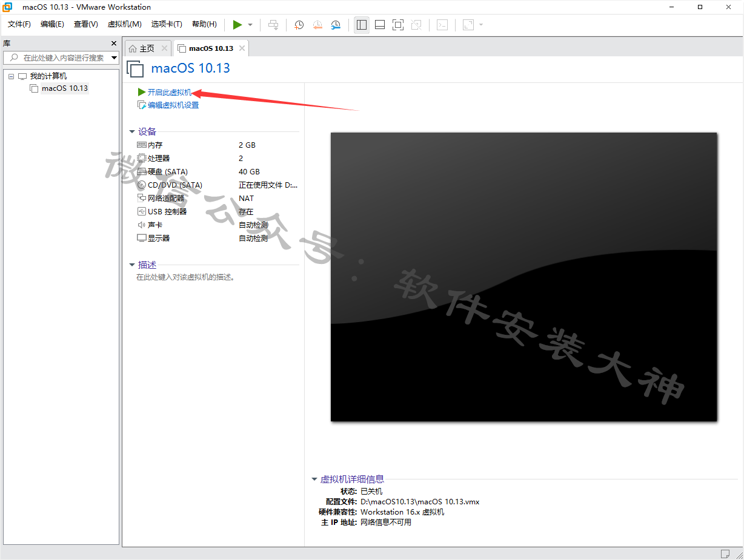This screenshot has width=744, height=560.
Task: Select macOS 10.13 in the library tree
Action: click(x=64, y=88)
